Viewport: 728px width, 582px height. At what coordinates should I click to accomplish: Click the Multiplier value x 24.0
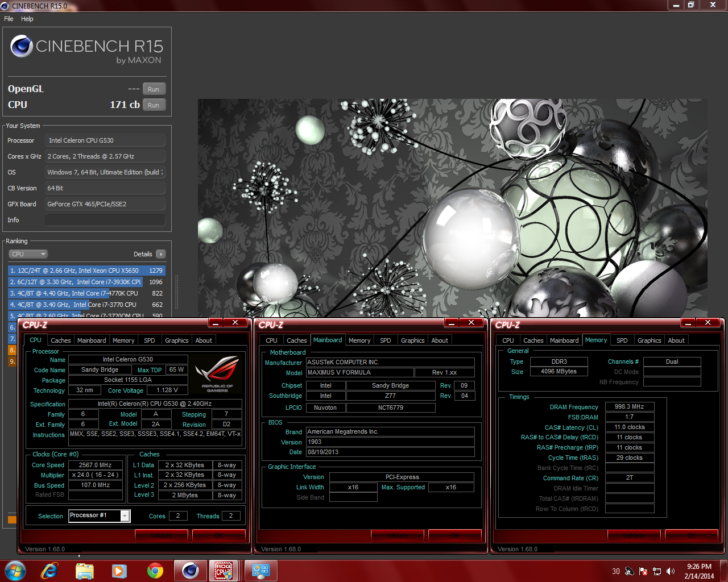pyautogui.click(x=95, y=475)
